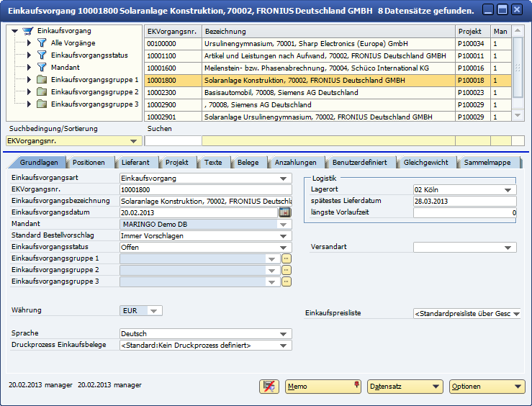Click the ellipsis button beside Einkaufsvorgangsgruppe 2

point(286,270)
